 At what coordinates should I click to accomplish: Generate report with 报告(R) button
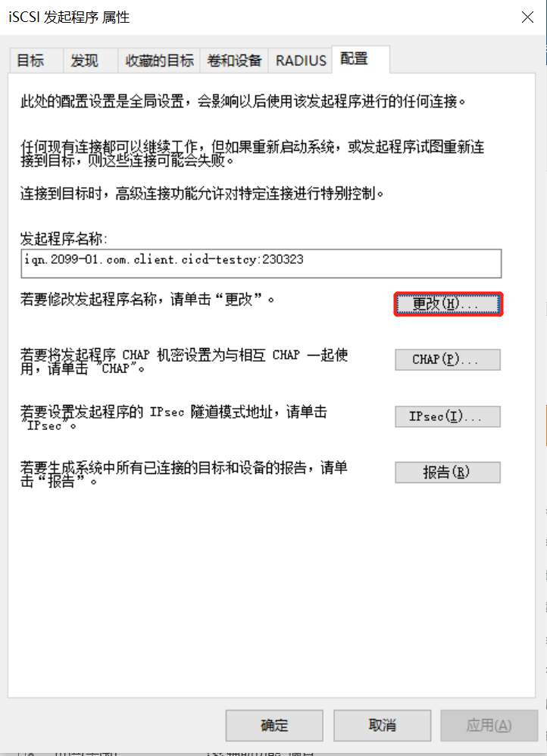click(x=448, y=472)
